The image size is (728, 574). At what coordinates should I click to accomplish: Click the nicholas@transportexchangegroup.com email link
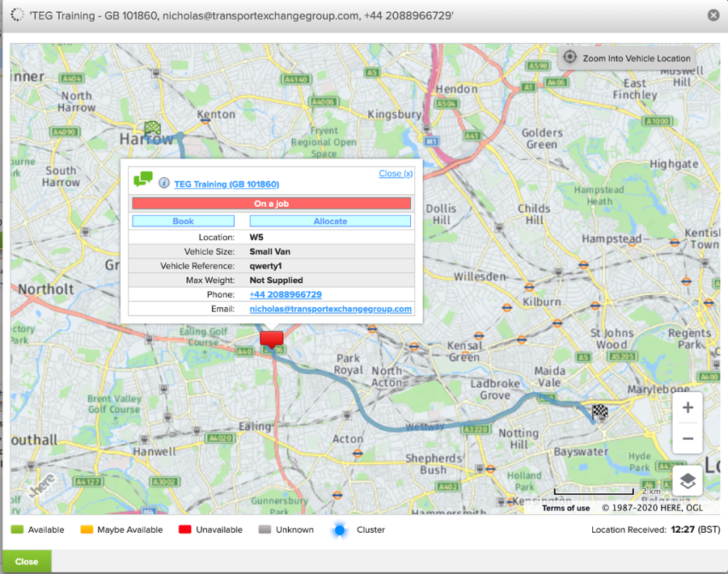pyautogui.click(x=331, y=309)
